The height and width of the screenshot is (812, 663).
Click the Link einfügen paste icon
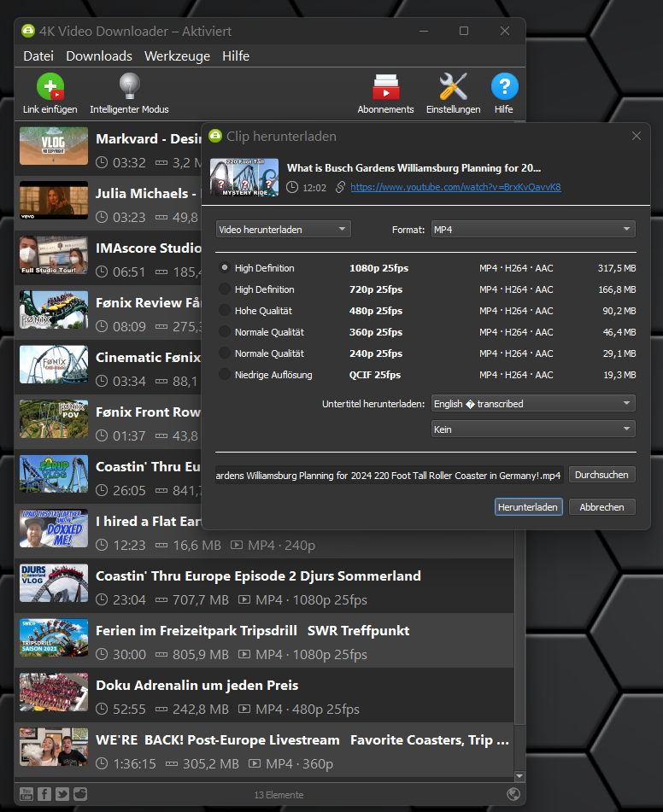(50, 86)
